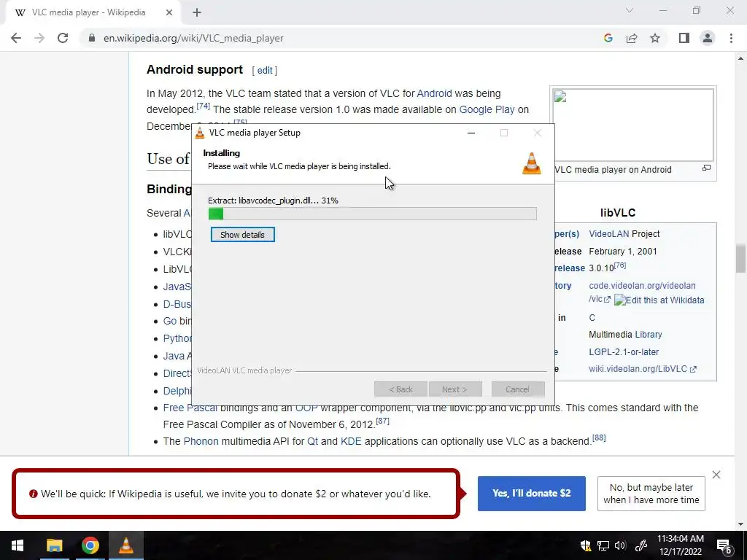Open the Library link in infobox
This screenshot has width=747, height=560.
point(649,335)
